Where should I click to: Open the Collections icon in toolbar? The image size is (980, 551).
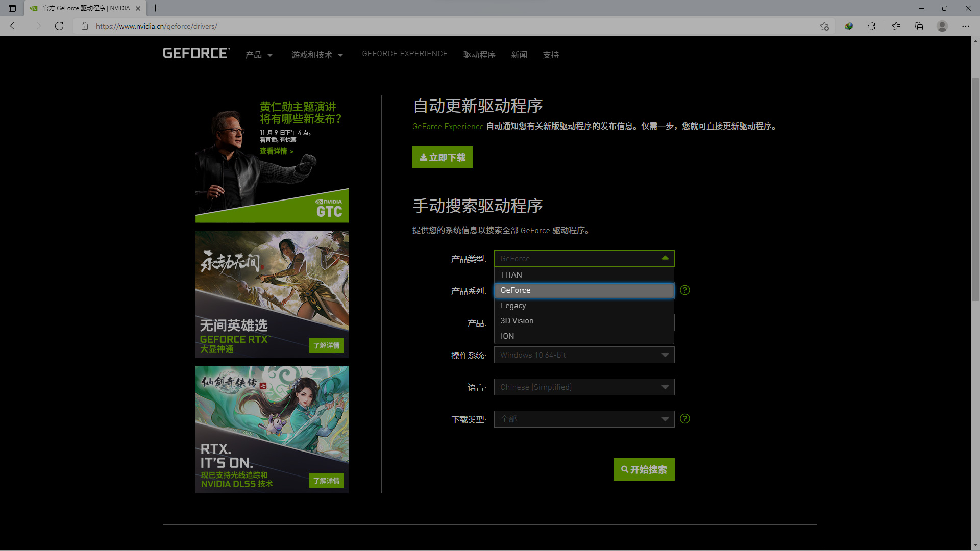[919, 26]
